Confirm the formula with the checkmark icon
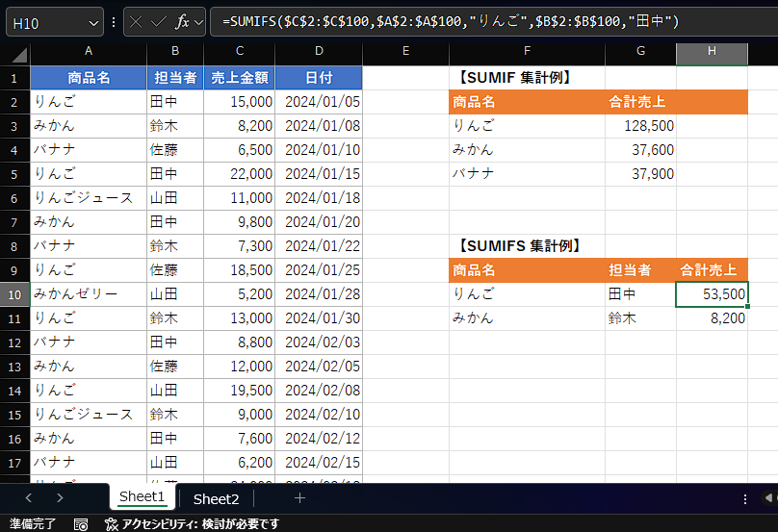 pos(159,21)
